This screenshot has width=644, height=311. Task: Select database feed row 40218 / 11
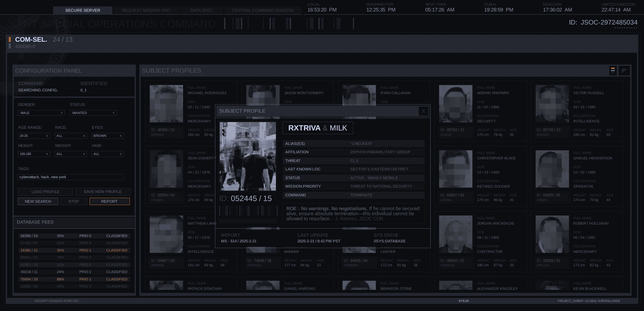pos(74,272)
